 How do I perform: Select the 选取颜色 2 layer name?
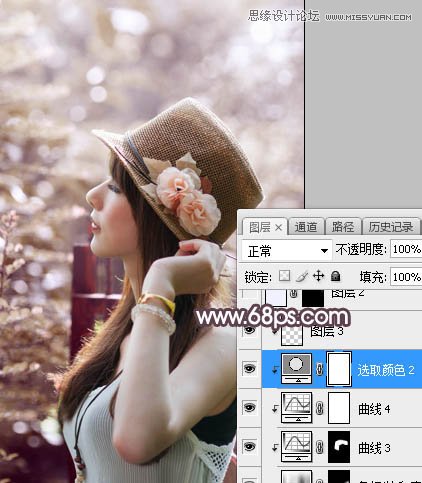(x=386, y=370)
